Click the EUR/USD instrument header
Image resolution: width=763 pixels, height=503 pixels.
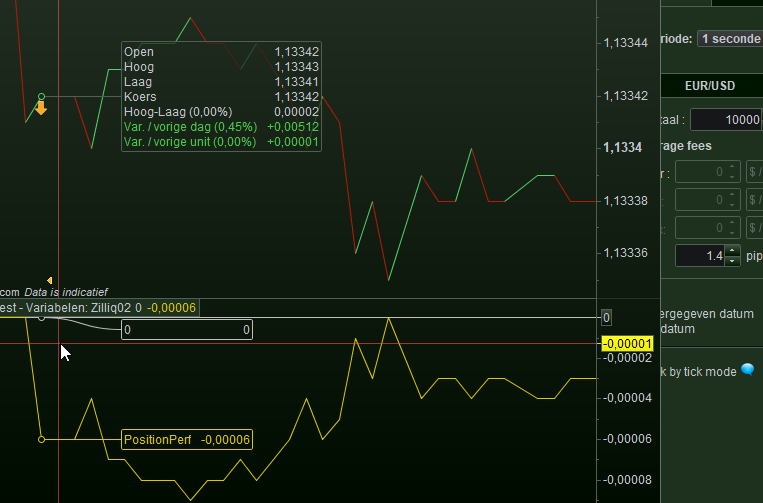710,86
